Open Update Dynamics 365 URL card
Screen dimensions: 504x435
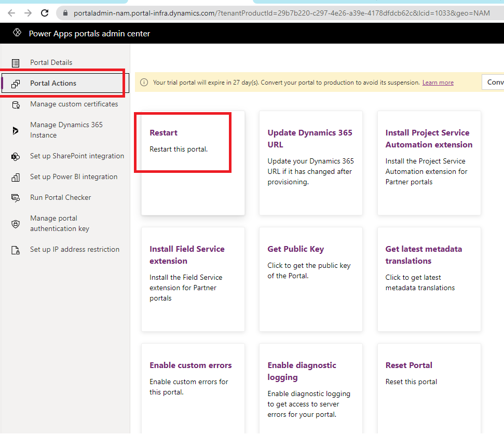coord(311,163)
